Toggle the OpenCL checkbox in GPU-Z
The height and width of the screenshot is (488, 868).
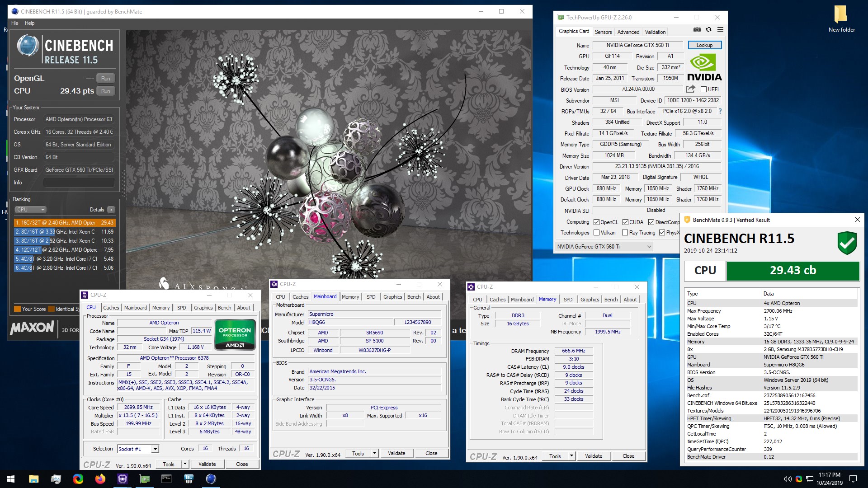(x=596, y=222)
